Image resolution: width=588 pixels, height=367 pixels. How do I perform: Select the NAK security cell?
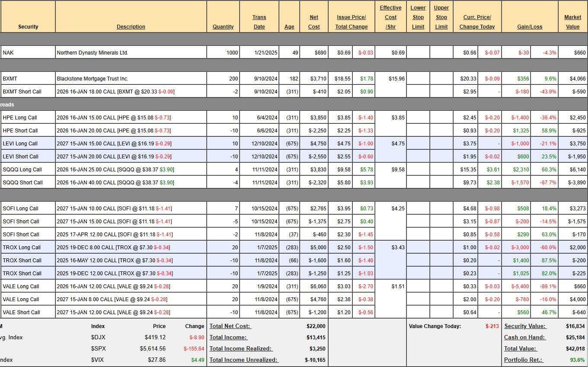click(9, 53)
